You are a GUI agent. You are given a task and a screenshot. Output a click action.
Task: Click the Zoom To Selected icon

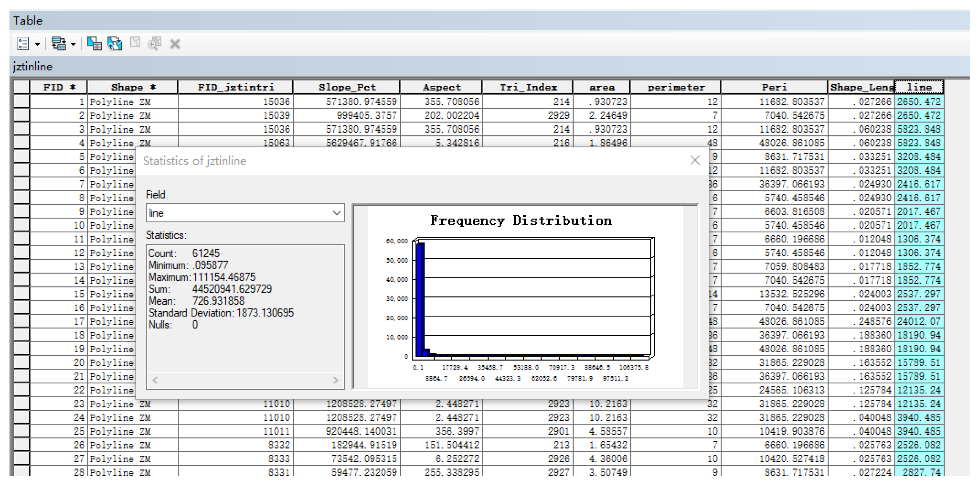coord(155,44)
